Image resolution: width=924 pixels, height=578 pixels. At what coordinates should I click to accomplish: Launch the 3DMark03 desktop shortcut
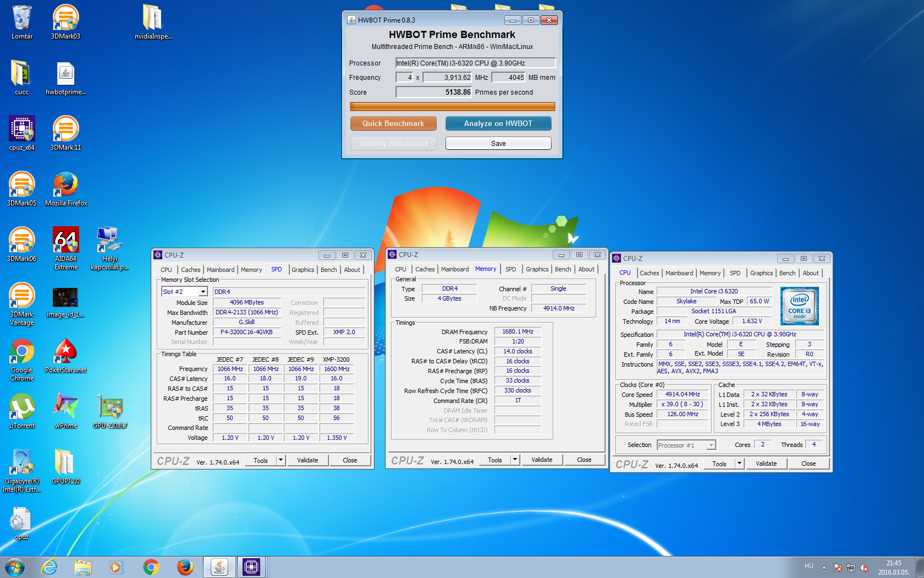click(65, 22)
